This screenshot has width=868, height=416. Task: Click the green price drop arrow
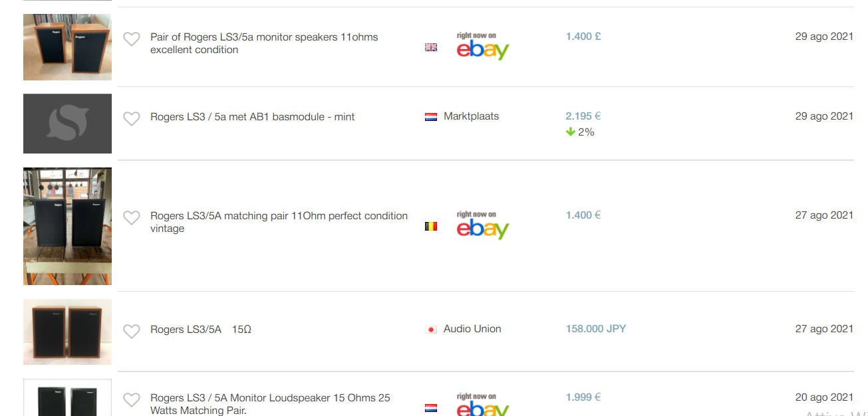click(x=570, y=132)
